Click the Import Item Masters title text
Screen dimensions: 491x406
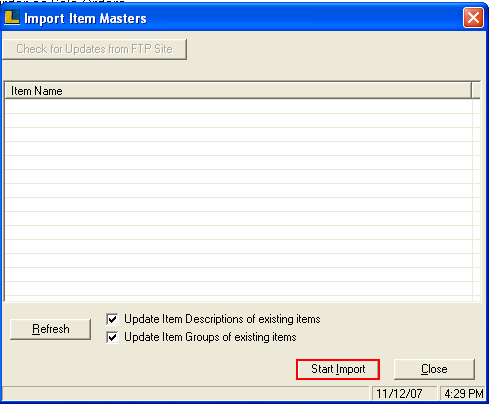[85, 19]
